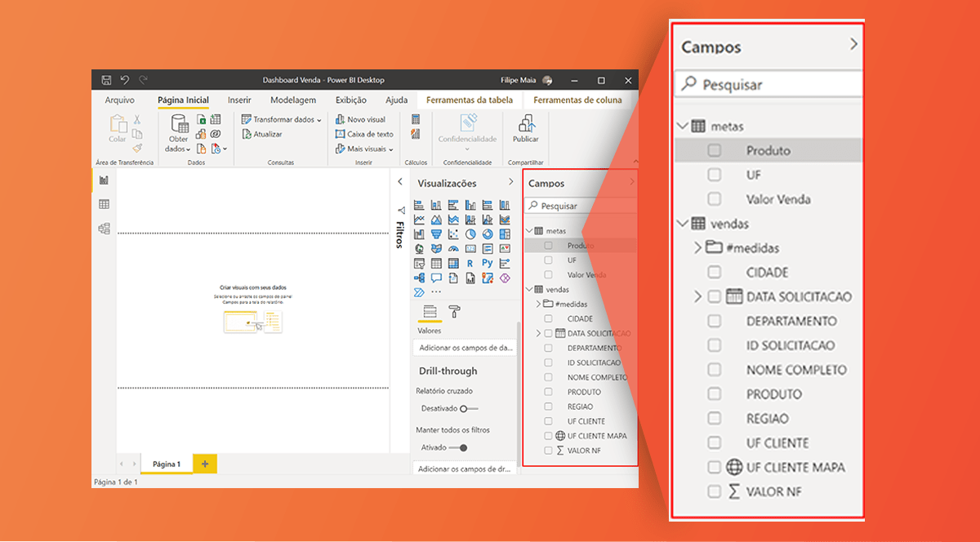The image size is (980, 542).
Task: Check CIDADE checkbox in enlarged Campos panel
Action: pos(715,272)
